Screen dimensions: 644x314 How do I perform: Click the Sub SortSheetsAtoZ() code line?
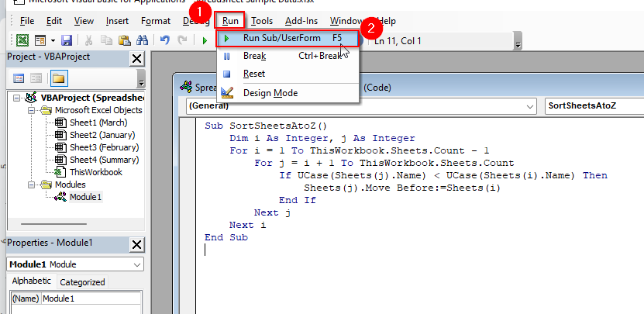(x=266, y=126)
